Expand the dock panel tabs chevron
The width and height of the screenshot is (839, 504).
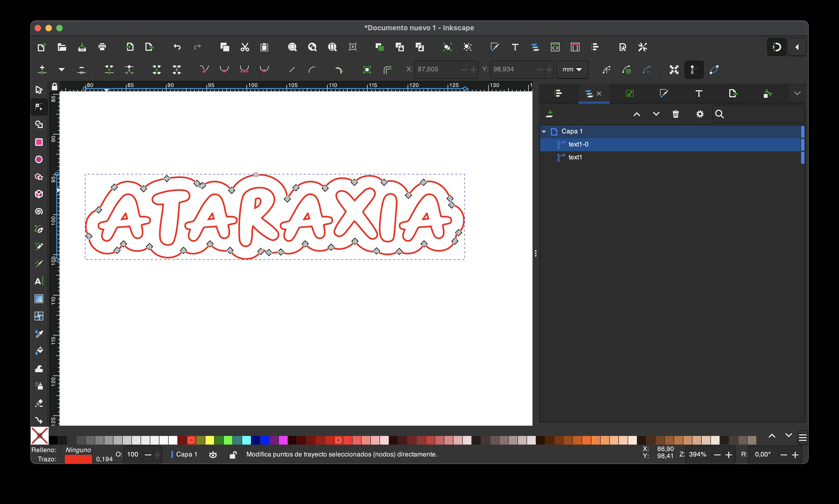tap(797, 93)
